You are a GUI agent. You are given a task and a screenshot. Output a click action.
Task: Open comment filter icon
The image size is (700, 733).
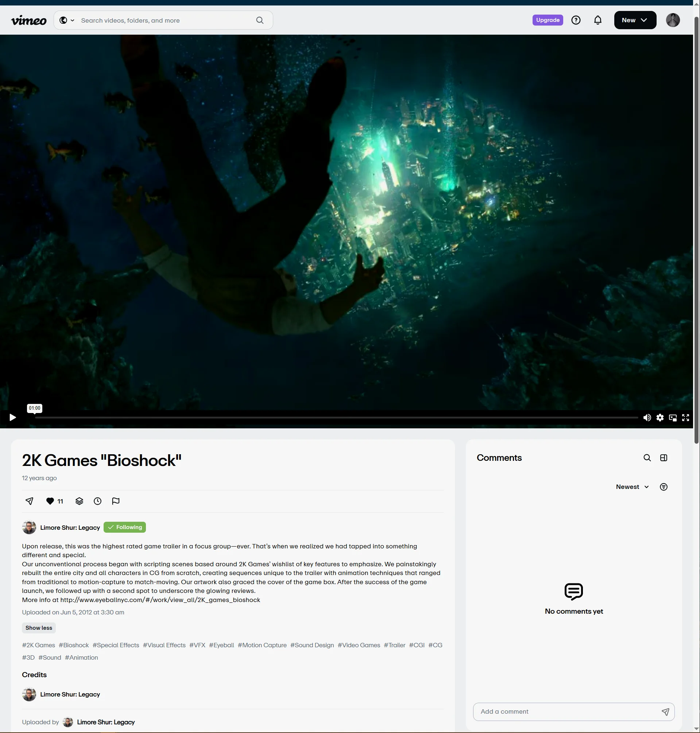(664, 487)
